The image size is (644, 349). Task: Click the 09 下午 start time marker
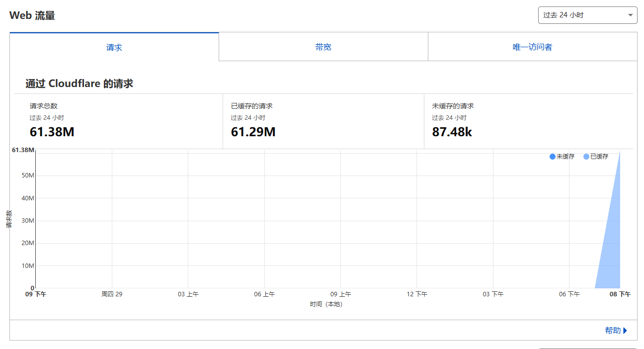tap(36, 294)
